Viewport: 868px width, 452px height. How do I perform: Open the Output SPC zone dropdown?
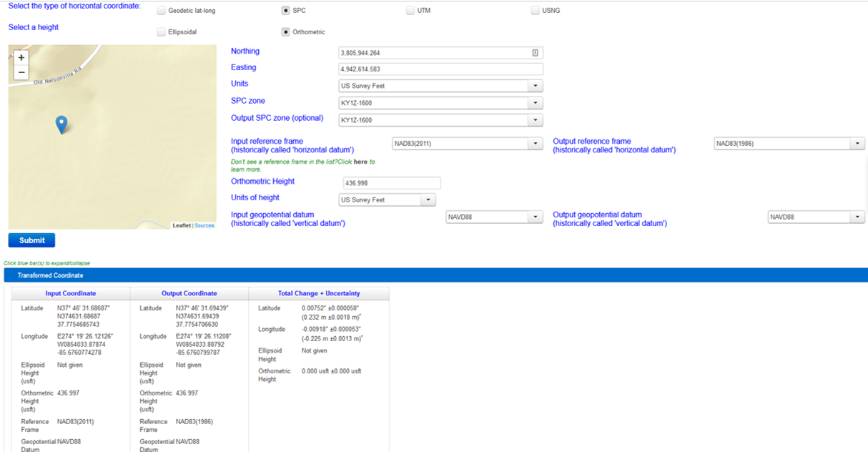[x=535, y=119]
